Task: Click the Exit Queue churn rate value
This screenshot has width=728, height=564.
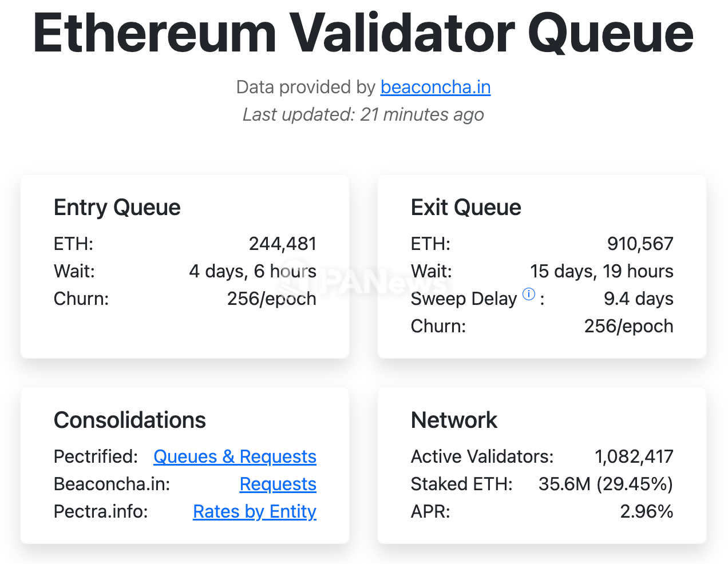Action: coord(628,326)
